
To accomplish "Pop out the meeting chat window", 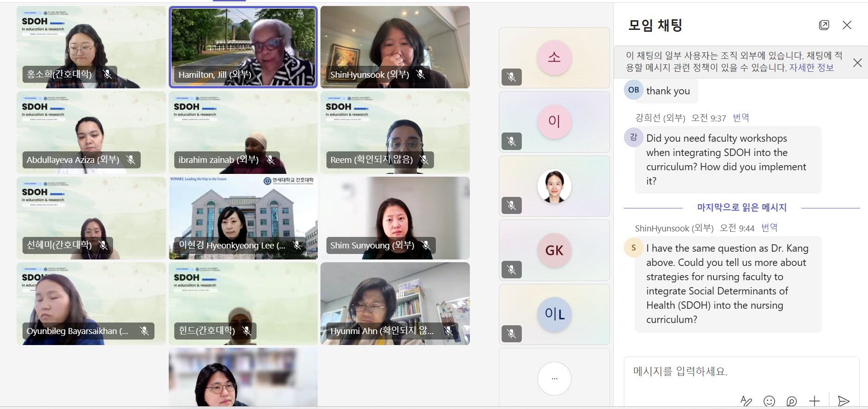I will (x=824, y=25).
